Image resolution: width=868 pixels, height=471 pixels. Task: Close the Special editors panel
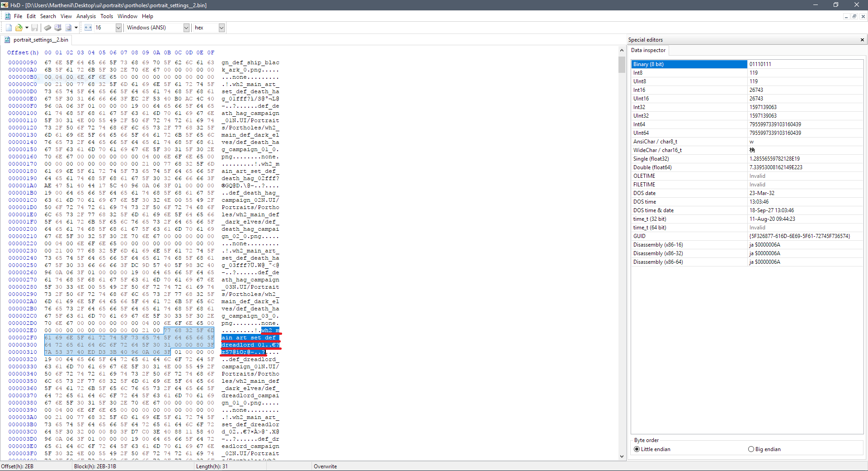(x=862, y=40)
